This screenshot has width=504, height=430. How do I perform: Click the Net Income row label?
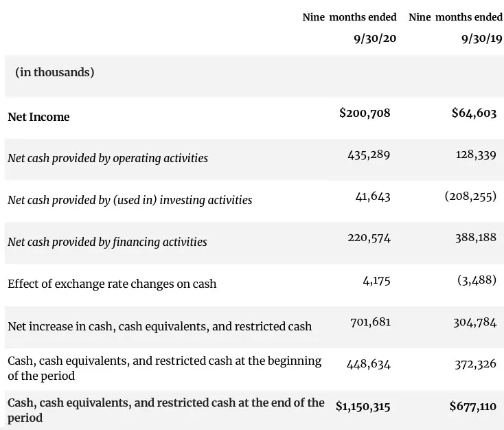[x=38, y=117]
